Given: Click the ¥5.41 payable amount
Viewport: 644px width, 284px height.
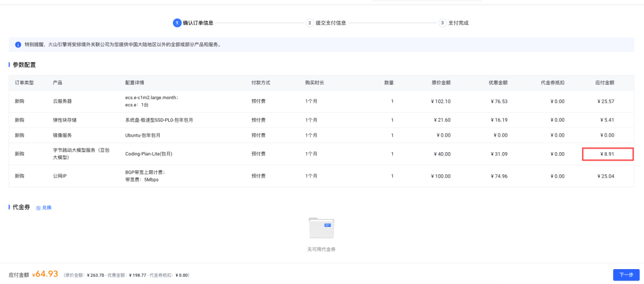Looking at the screenshot, I should click(607, 121).
